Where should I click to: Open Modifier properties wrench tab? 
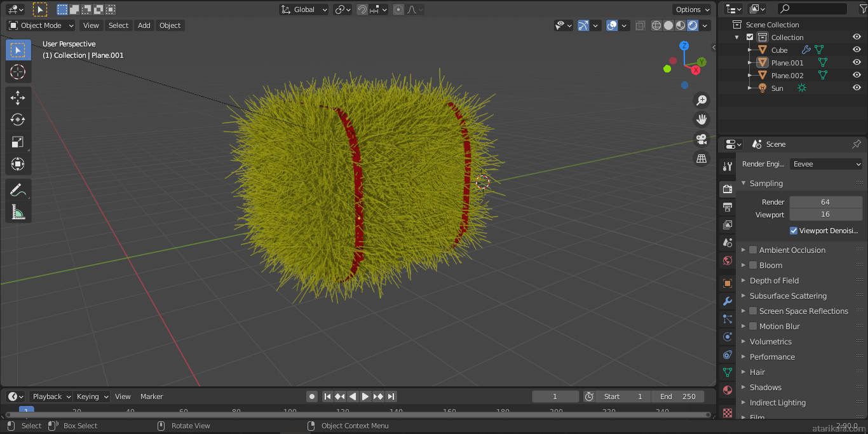pos(728,301)
